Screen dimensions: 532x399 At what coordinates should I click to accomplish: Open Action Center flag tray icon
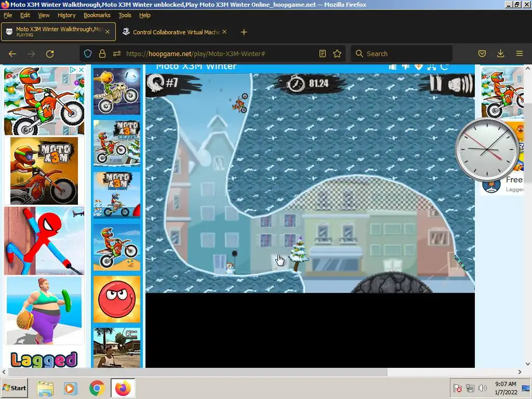click(x=457, y=388)
